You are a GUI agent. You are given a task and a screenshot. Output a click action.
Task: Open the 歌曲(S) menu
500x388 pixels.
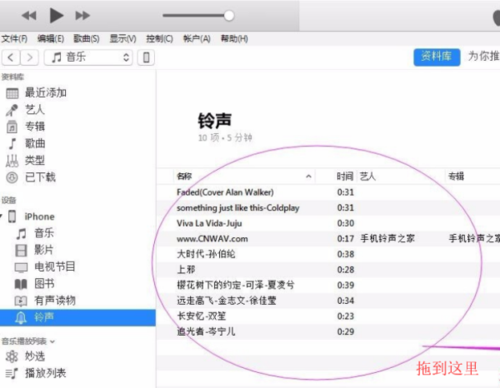pyautogui.click(x=86, y=39)
